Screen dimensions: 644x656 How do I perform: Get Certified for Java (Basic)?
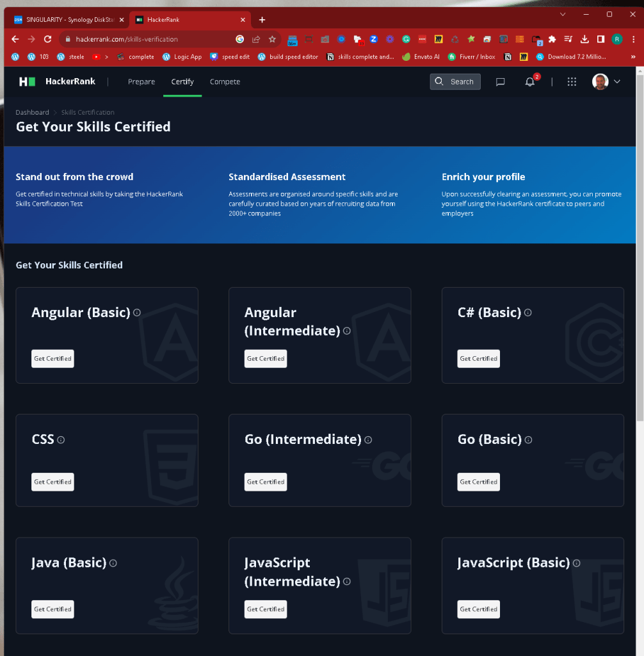point(52,609)
